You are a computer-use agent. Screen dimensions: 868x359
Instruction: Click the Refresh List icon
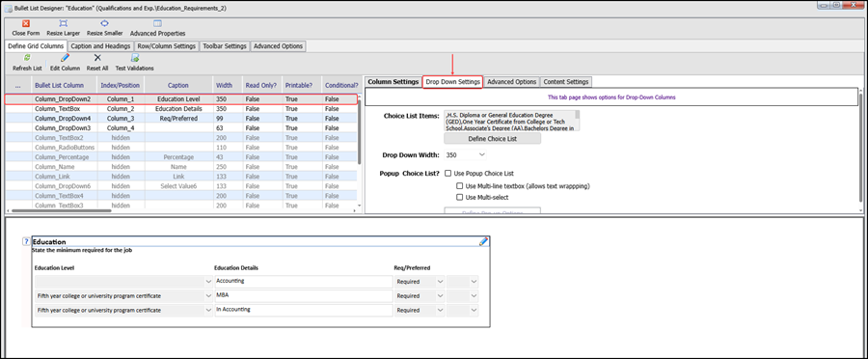coord(27,58)
